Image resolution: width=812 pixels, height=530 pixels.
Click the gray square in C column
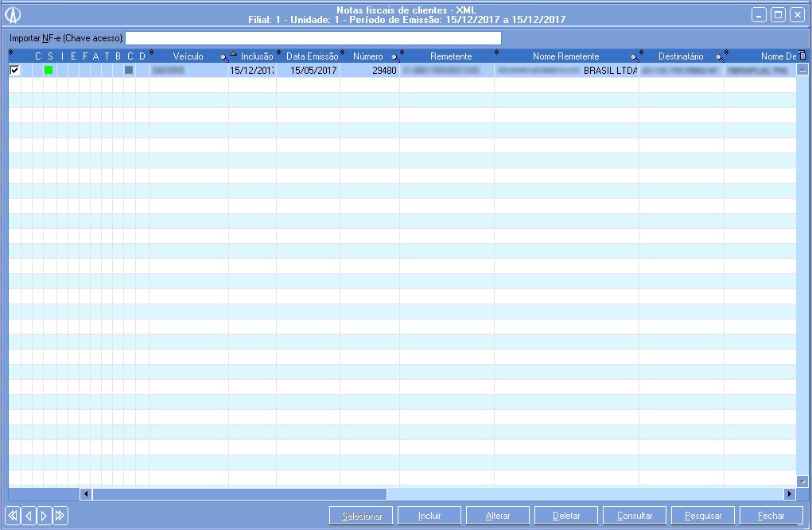(x=129, y=71)
